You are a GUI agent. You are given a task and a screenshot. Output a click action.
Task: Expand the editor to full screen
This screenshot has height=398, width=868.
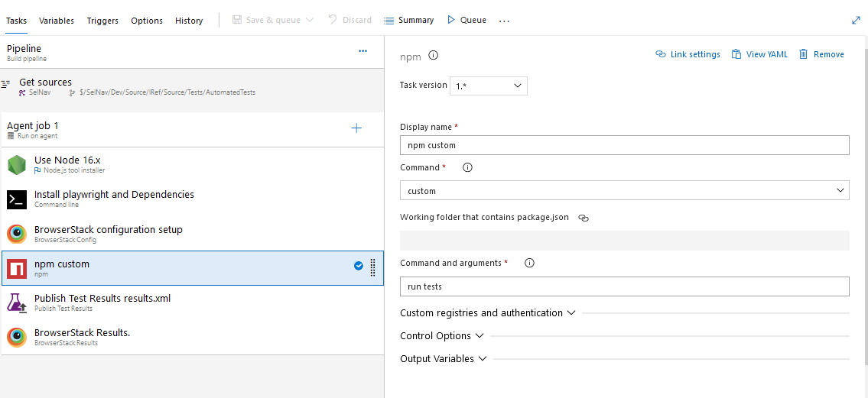[x=856, y=20]
